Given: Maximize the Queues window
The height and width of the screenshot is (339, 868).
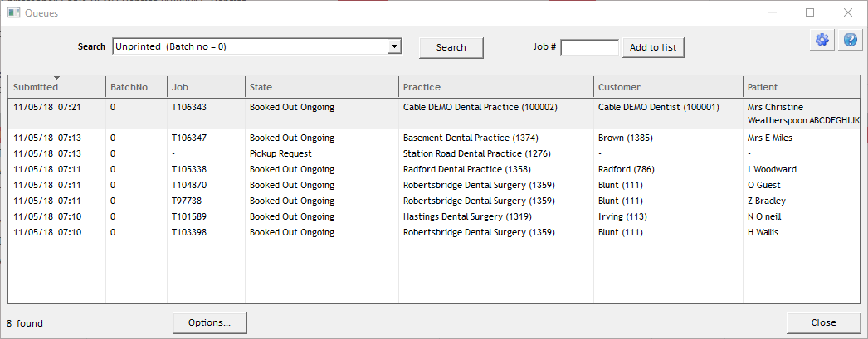Looking at the screenshot, I should (x=810, y=12).
